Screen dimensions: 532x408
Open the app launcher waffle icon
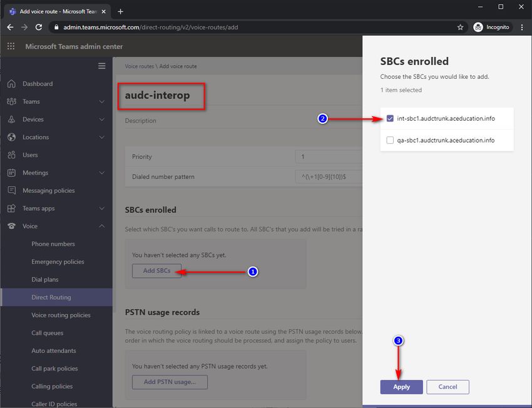point(11,46)
